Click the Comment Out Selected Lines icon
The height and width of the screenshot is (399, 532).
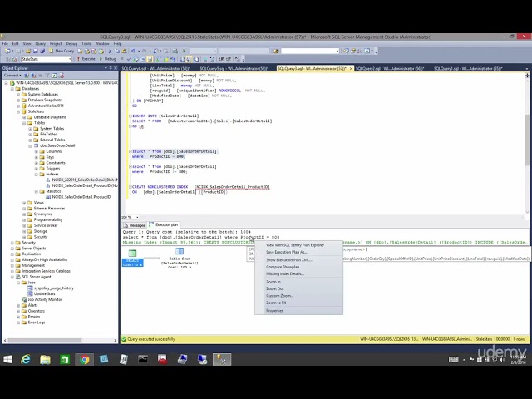coord(205,59)
